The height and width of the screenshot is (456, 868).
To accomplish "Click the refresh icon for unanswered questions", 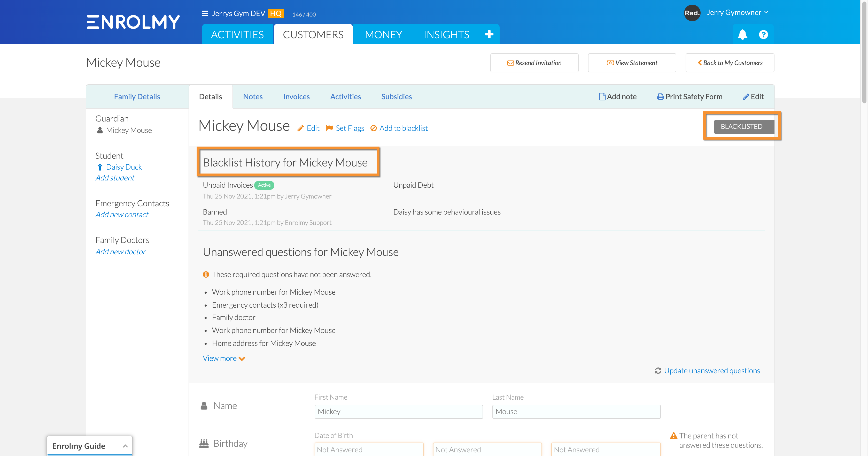I will 658,371.
